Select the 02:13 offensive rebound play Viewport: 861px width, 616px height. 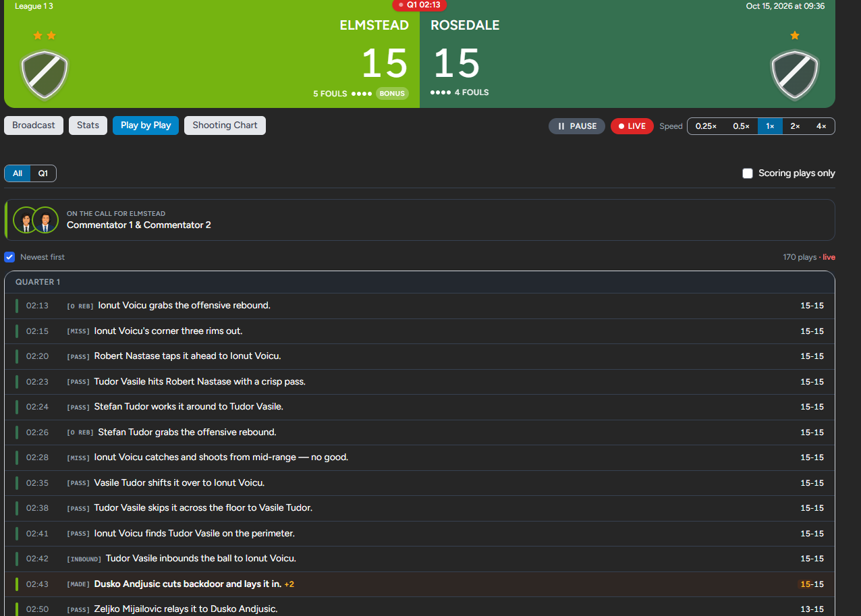click(420, 306)
